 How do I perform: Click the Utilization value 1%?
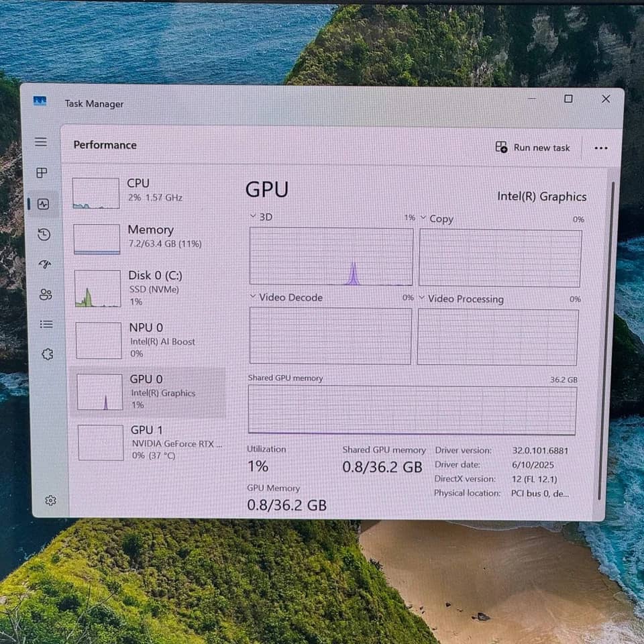point(258,466)
